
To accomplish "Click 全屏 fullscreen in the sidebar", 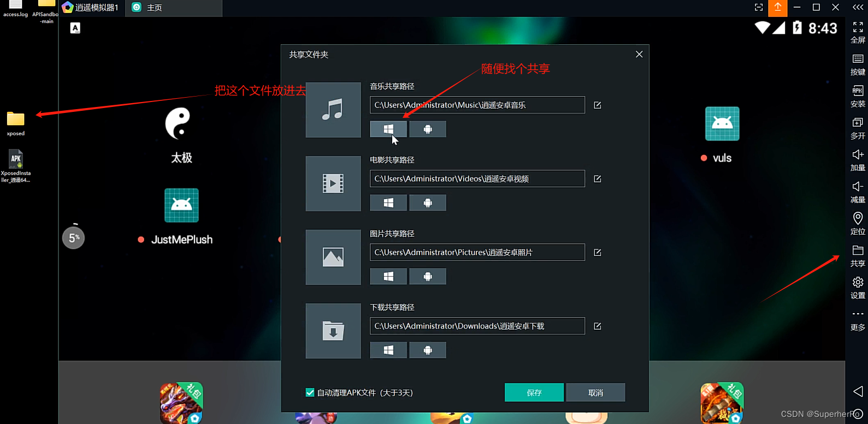I will pyautogui.click(x=858, y=32).
